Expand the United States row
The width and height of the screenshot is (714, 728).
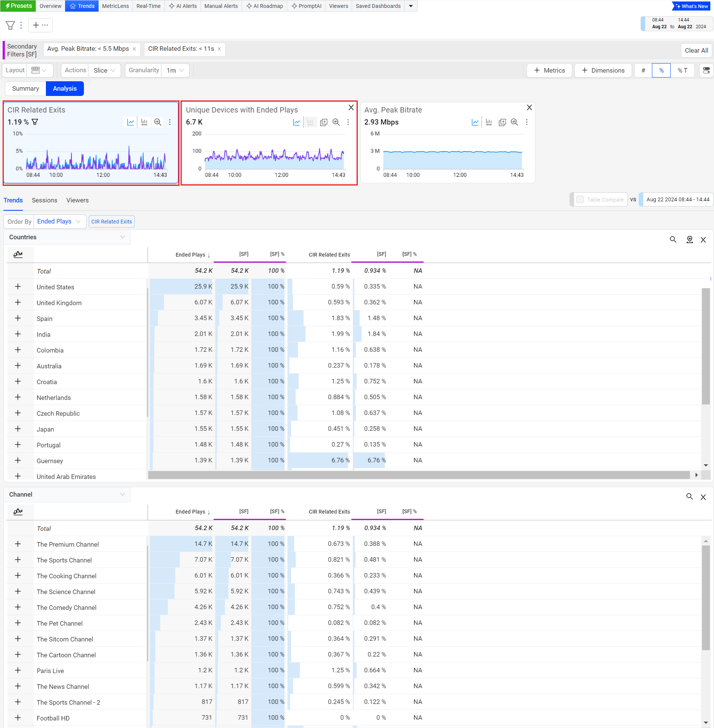coord(18,287)
